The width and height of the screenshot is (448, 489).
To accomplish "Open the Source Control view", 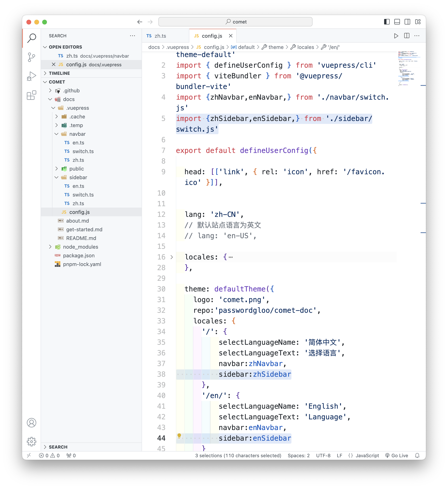I will pyautogui.click(x=32, y=57).
